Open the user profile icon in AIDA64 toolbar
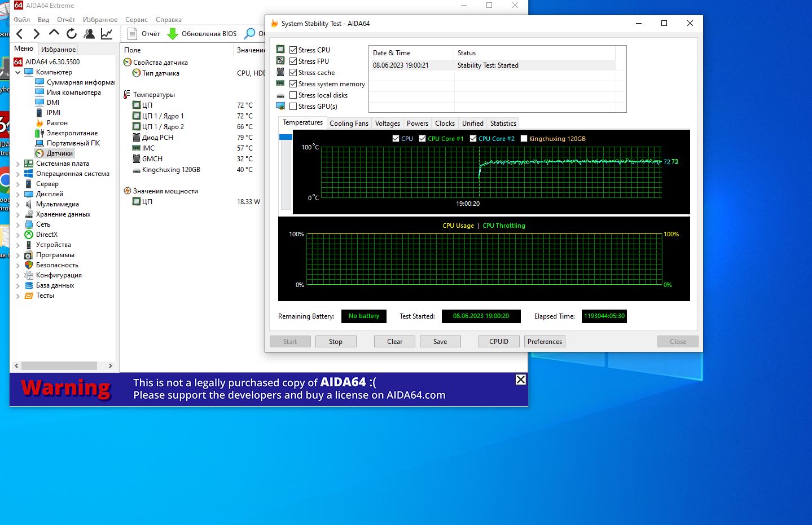The width and height of the screenshot is (812, 525). coord(89,34)
